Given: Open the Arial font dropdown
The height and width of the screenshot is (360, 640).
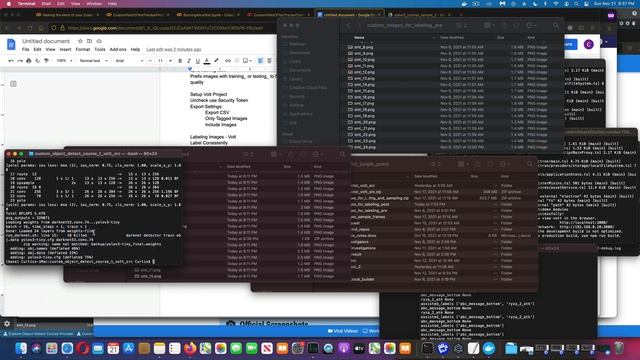Looking at the screenshot, I should pos(129,61).
